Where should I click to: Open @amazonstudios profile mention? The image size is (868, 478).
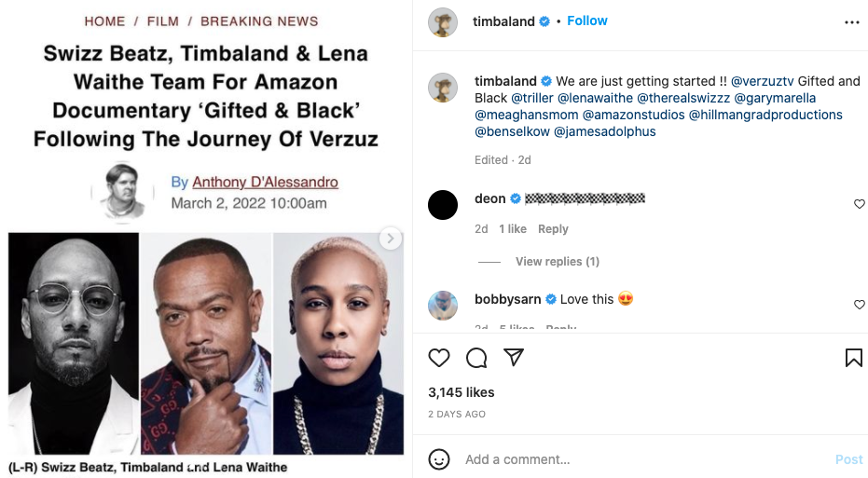pos(633,115)
